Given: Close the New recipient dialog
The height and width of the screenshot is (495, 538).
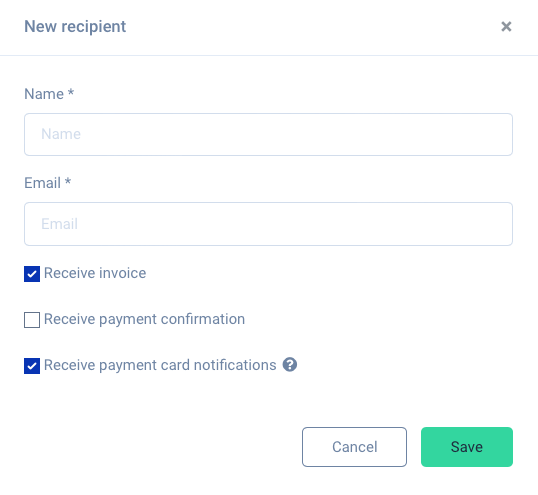Looking at the screenshot, I should [x=506, y=26].
